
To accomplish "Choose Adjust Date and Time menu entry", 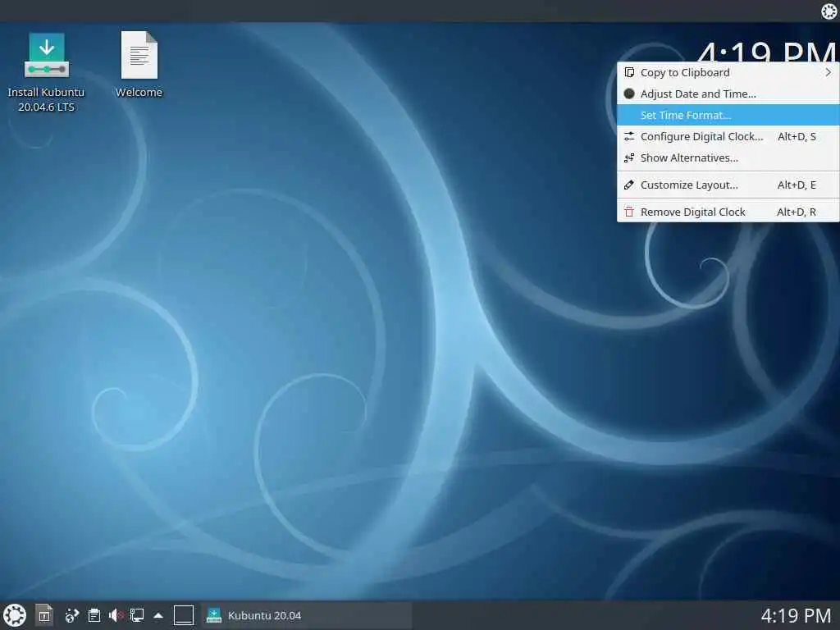I will [x=728, y=94].
